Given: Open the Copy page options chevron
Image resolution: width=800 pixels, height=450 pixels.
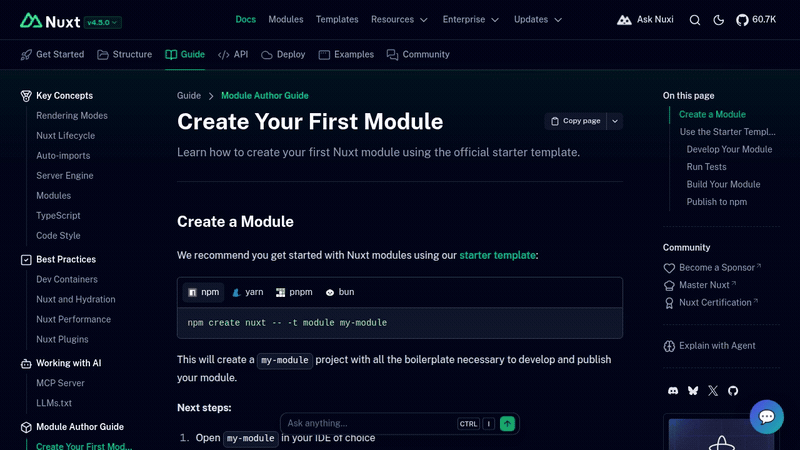Looking at the screenshot, I should [615, 121].
